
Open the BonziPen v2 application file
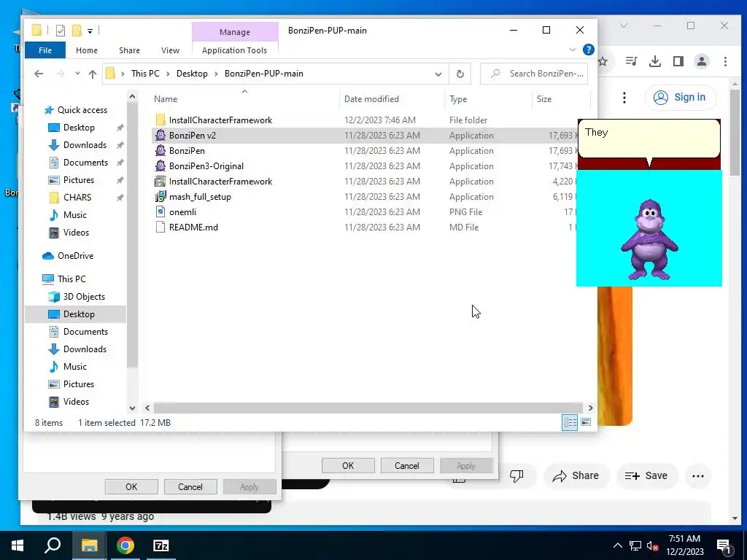[x=192, y=135]
